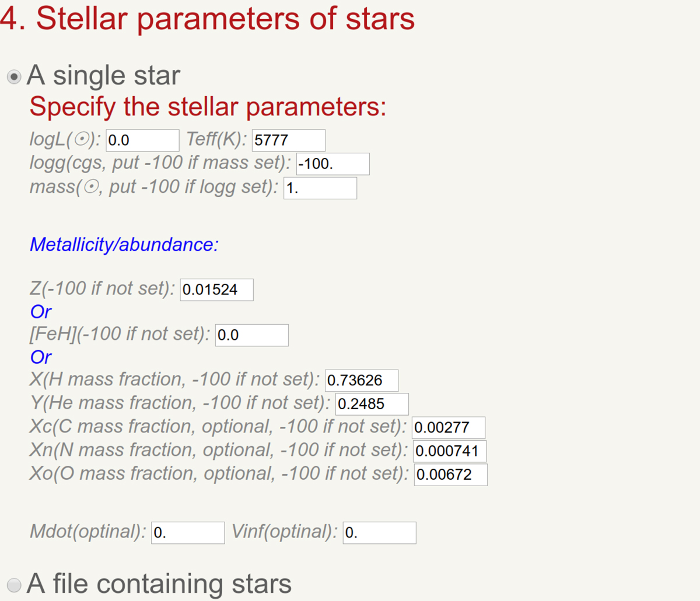
Task: Focus the Xc carbon mass fraction field
Action: 448,428
